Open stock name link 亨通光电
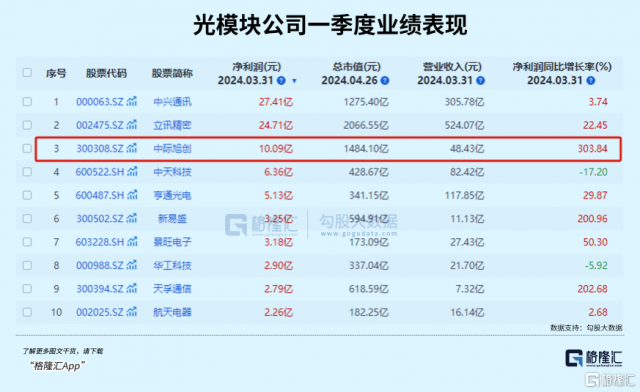The image size is (640, 392). coord(172,195)
